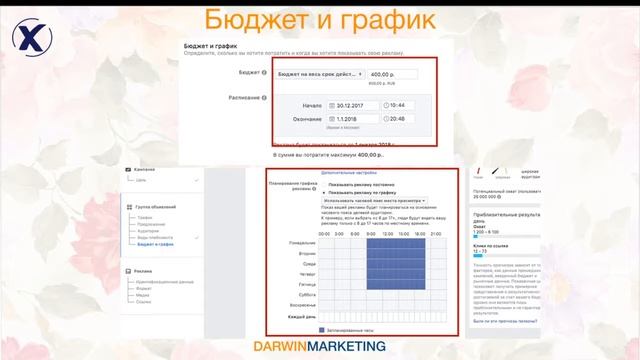Select Предложение item in sidebar
This screenshot has height=360, width=640.
(x=151, y=224)
